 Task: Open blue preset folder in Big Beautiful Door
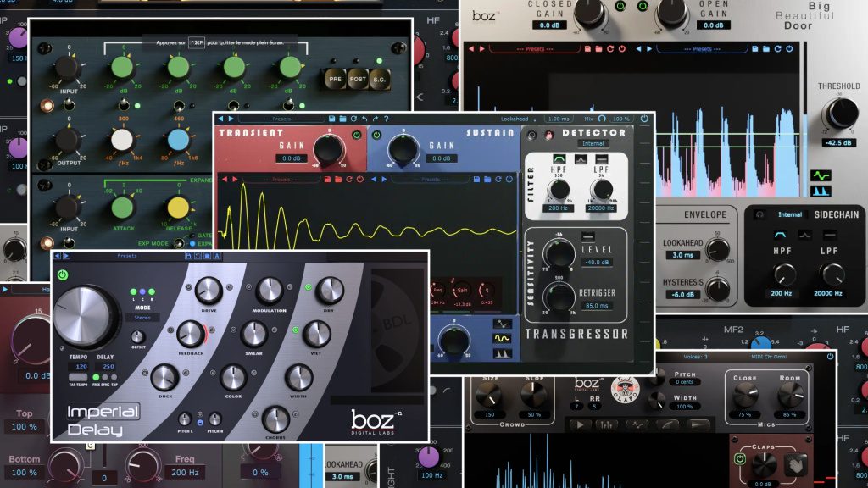tap(766, 48)
